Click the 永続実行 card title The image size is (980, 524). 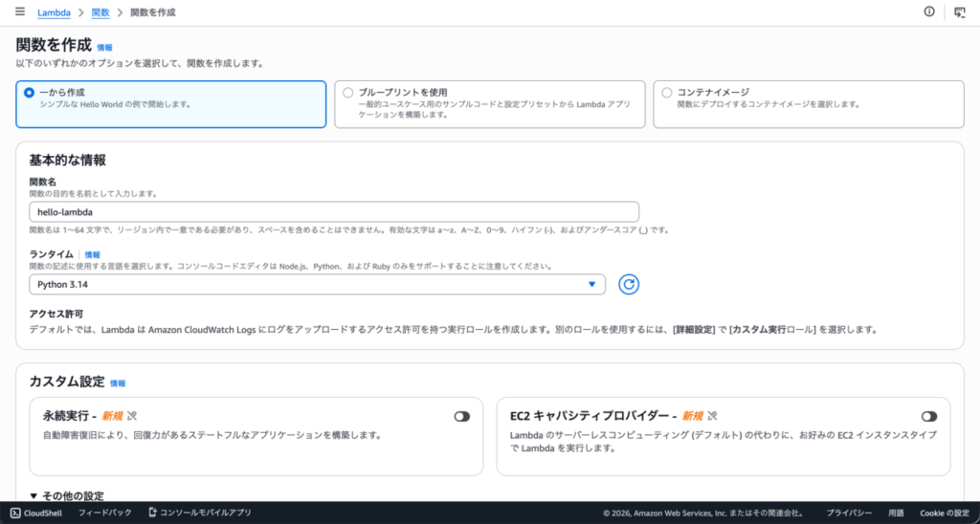[66, 416]
